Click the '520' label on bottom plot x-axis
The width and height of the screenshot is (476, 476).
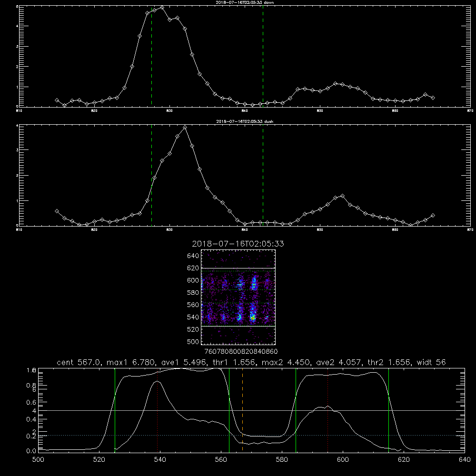point(99,459)
